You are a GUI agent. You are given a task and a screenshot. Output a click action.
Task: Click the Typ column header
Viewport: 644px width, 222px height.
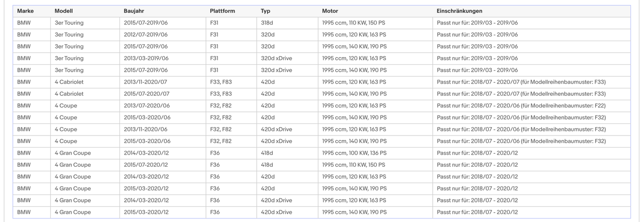tap(266, 11)
